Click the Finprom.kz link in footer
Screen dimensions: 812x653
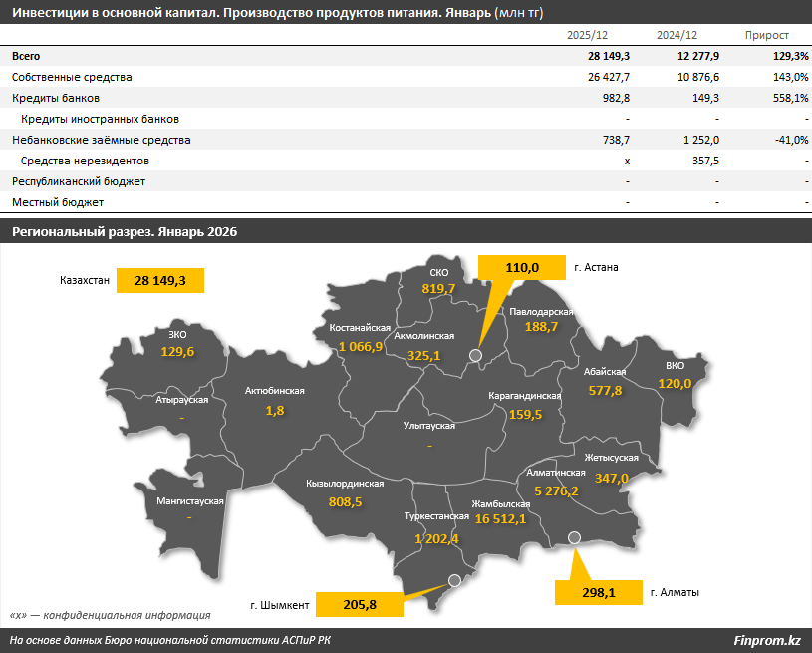coord(766,640)
